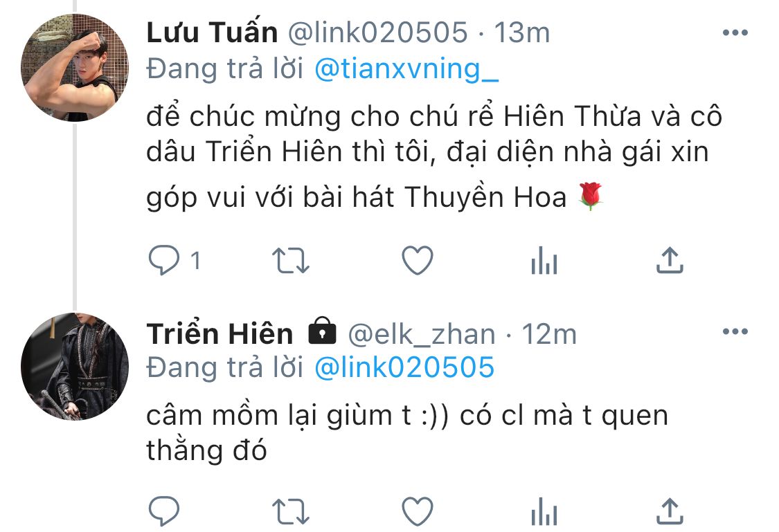Open more options for Lưu Tuấn's tweet
This screenshot has width=779, height=532.
[x=735, y=33]
